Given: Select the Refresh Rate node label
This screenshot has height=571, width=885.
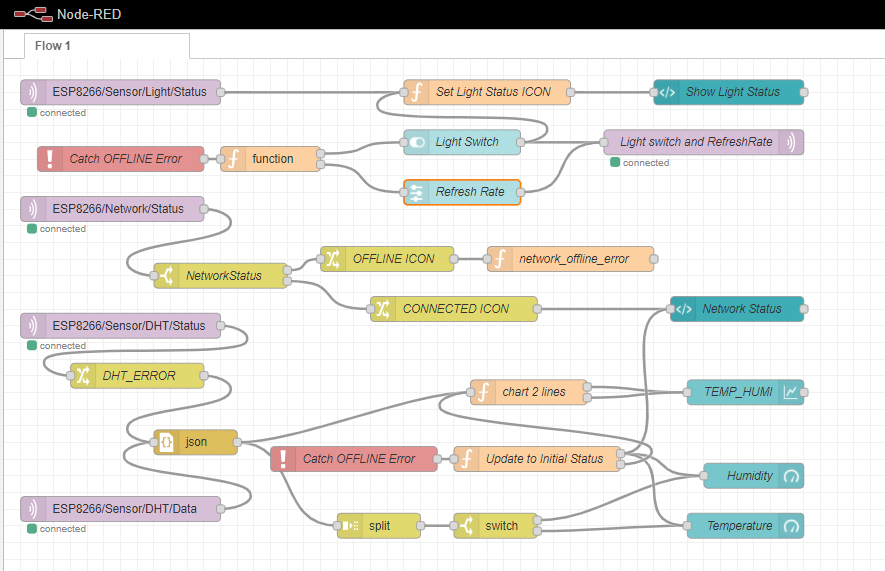Looking at the screenshot, I should (470, 192).
